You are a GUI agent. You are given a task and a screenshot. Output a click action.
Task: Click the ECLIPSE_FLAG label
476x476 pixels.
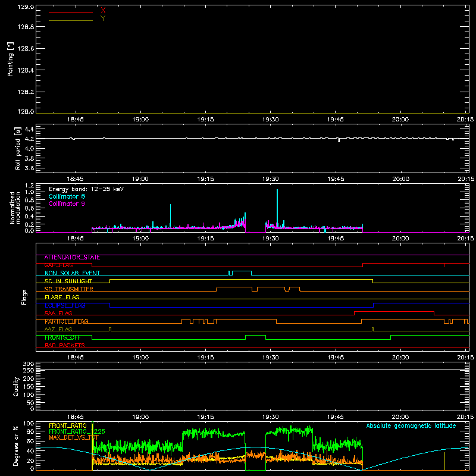pos(65,305)
